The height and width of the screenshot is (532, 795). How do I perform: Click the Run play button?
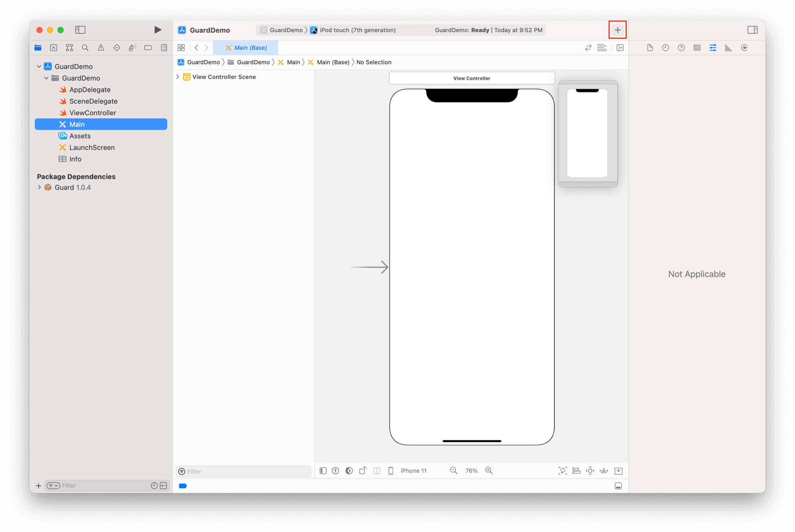(x=157, y=30)
